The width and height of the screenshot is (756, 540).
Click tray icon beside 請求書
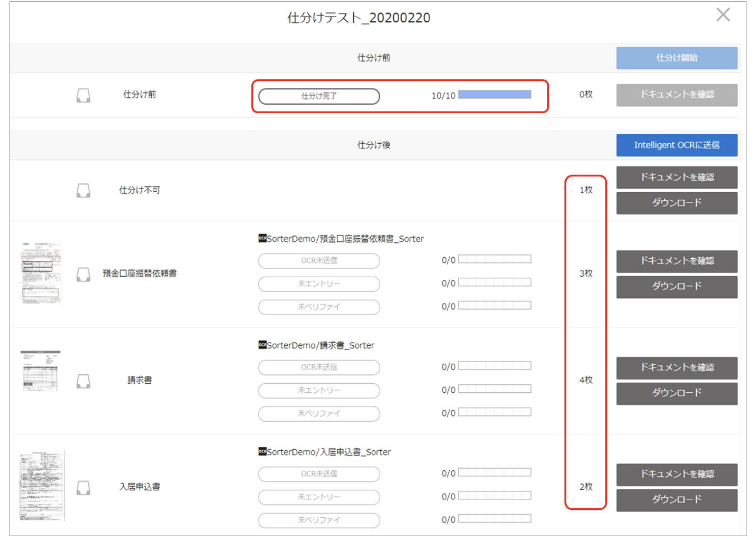pyautogui.click(x=83, y=381)
